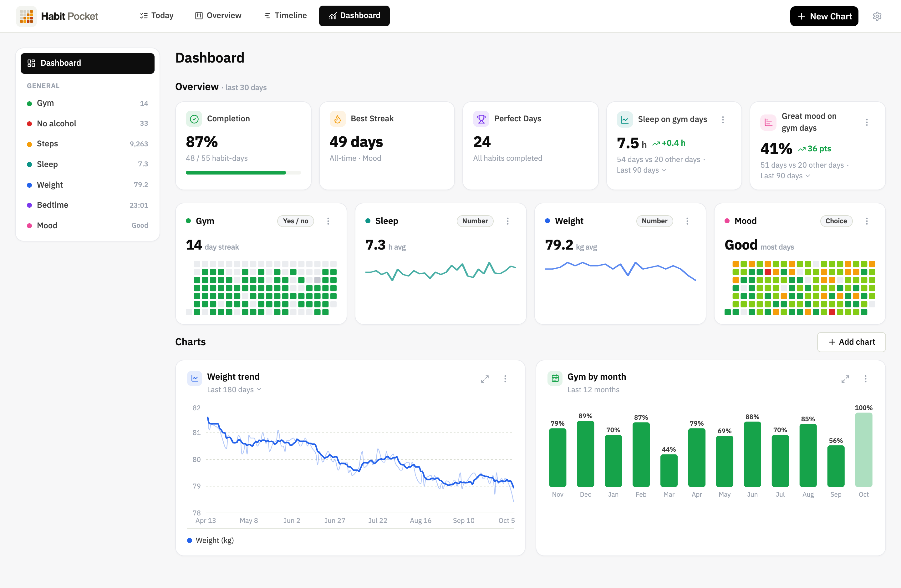Click the Mar 44% bar in Gym chart
The width and height of the screenshot is (901, 588).
669,470
